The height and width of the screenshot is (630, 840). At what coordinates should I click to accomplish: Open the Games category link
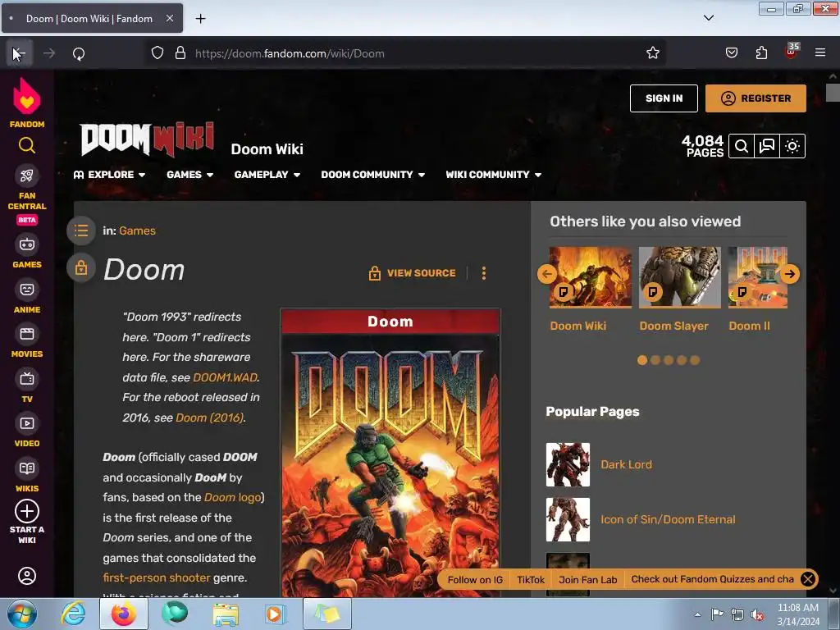(x=137, y=231)
